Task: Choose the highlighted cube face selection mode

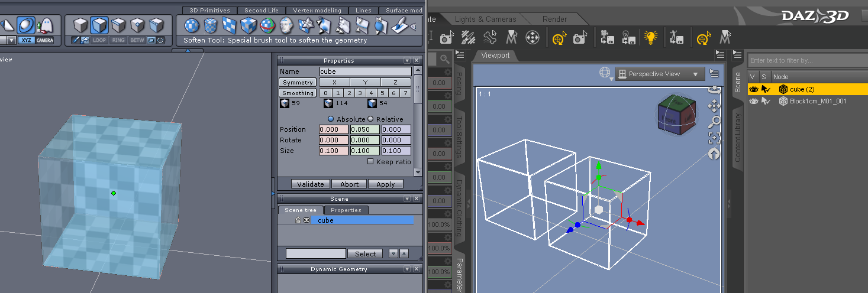Action: (99, 25)
